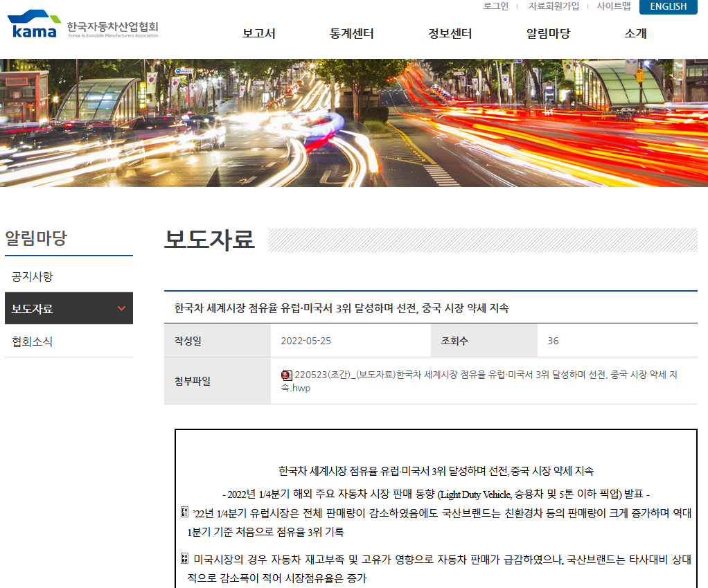Expand the 보도자료 sidebar chevron
Image resolution: width=708 pixels, height=588 pixels.
(x=122, y=308)
